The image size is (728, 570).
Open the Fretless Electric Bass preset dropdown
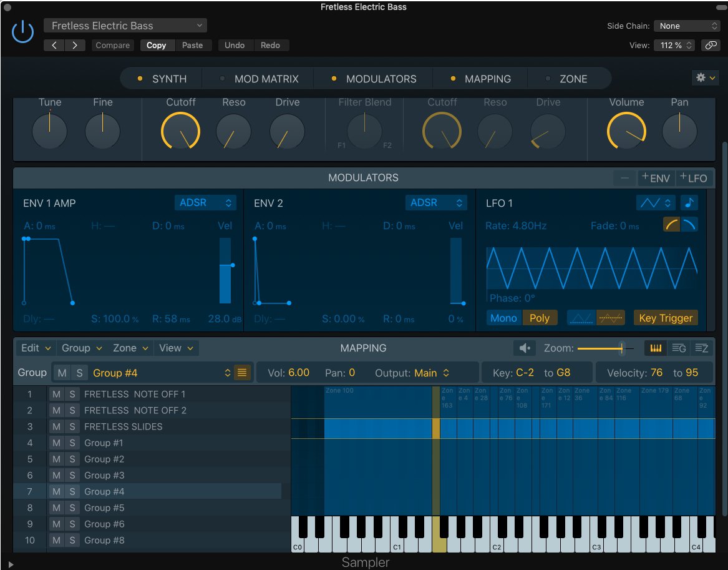tap(125, 26)
